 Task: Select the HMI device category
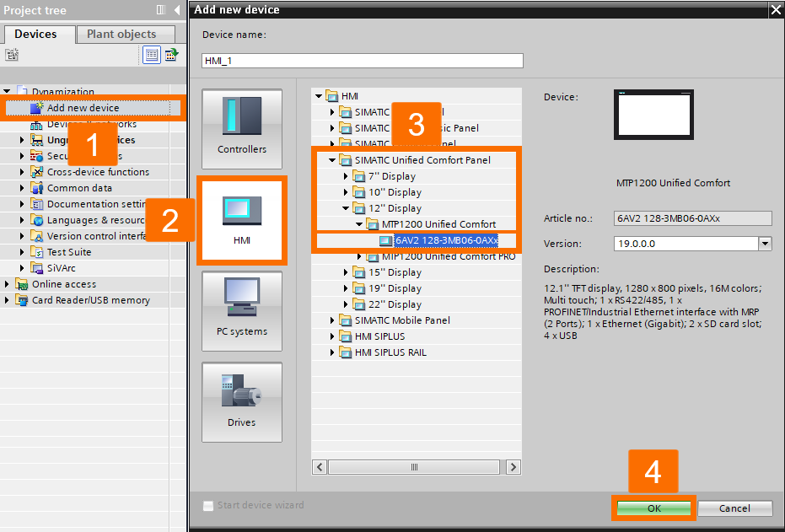tap(242, 220)
